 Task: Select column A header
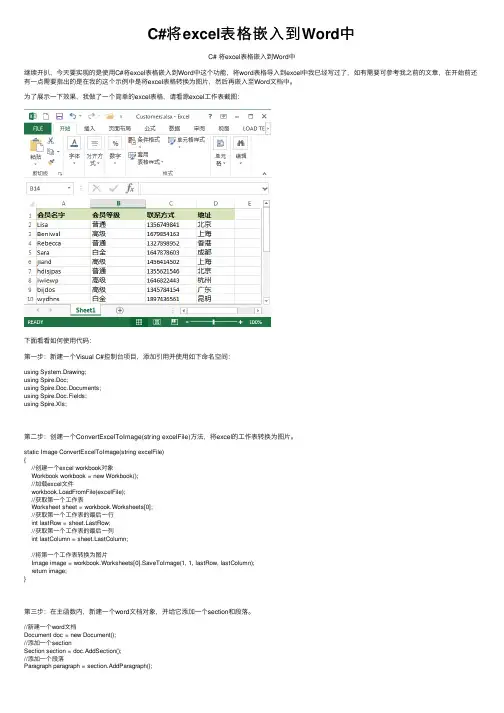tap(63, 204)
